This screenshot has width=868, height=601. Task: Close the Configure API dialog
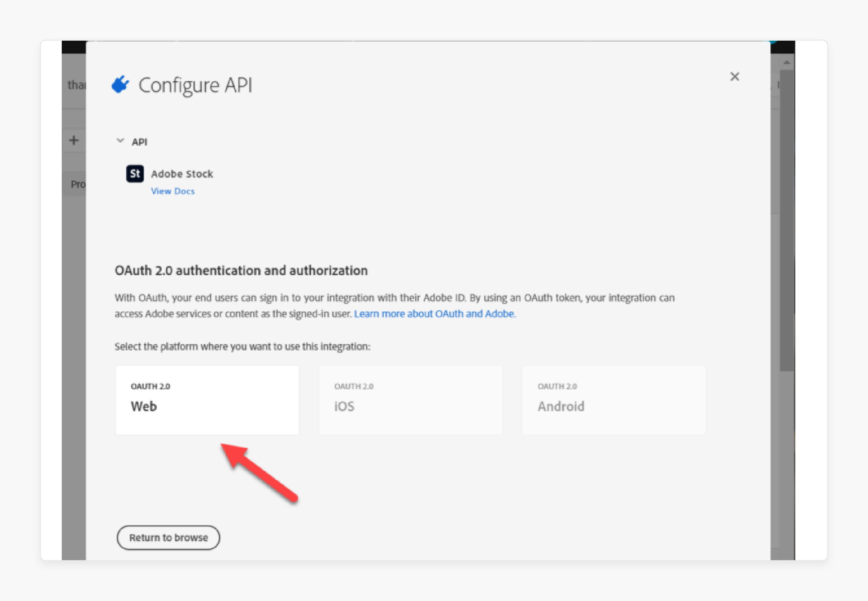[x=734, y=77]
